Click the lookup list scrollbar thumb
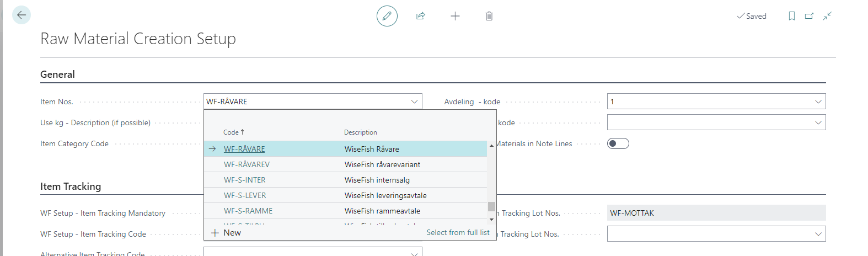This screenshot has width=868, height=256. 491,206
